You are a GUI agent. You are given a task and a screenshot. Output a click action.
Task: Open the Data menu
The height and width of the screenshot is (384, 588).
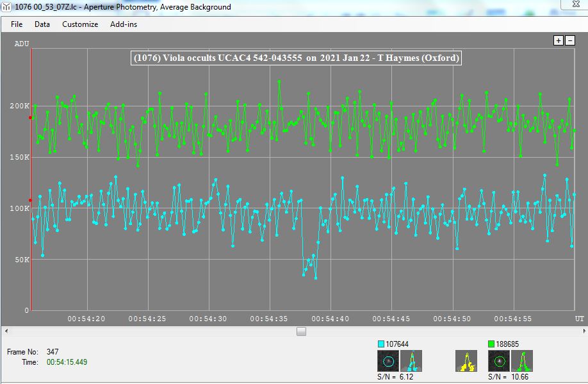point(42,24)
